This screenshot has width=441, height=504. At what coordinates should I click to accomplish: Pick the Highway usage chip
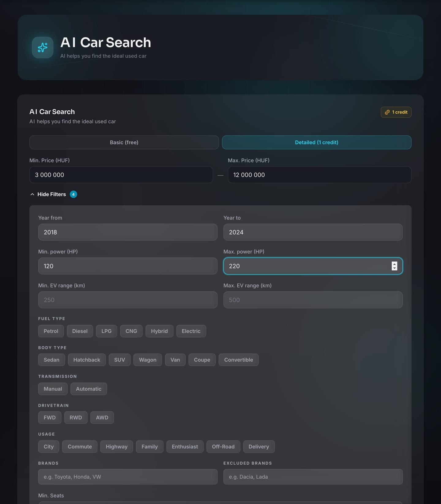(116, 447)
